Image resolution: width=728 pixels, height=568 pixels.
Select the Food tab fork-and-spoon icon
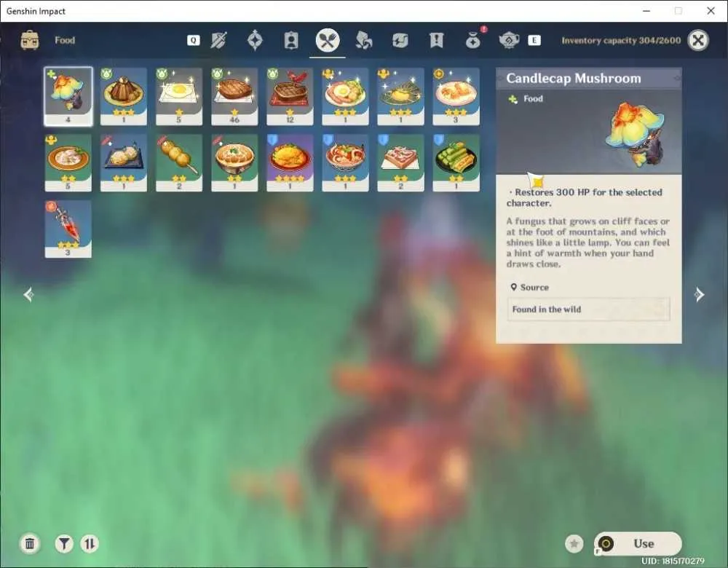(328, 40)
